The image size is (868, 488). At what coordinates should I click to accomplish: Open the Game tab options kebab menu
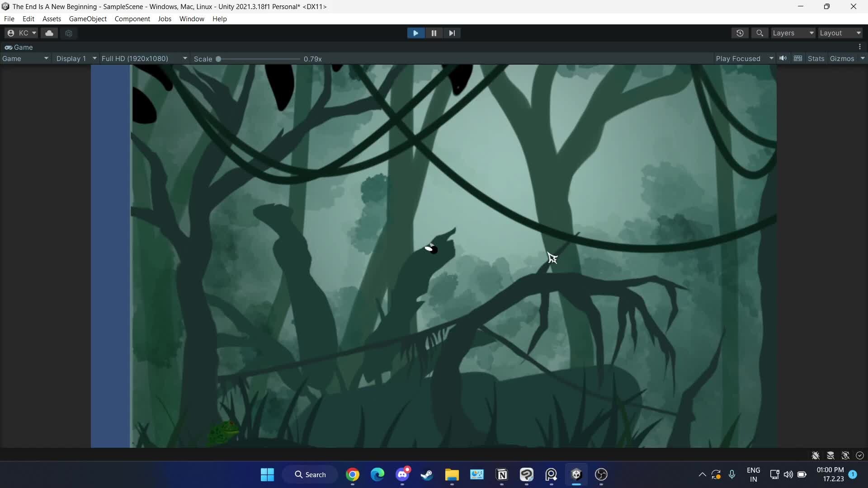(859, 47)
